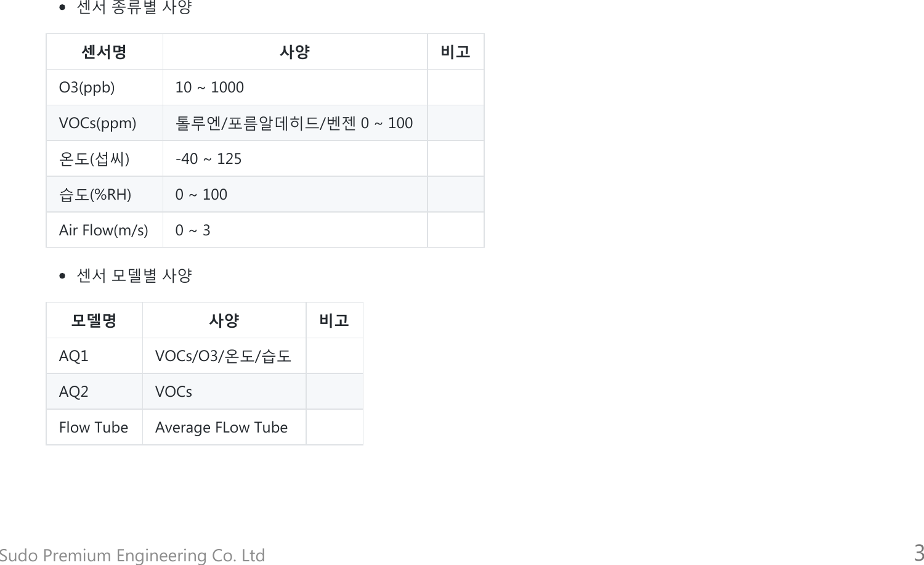Click the 습도(%RH) cell

(x=95, y=195)
